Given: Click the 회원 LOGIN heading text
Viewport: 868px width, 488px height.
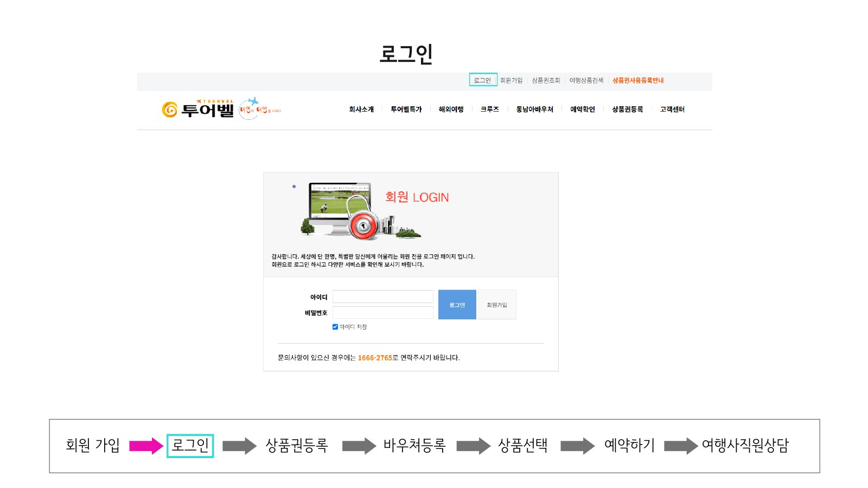Looking at the screenshot, I should pos(417,197).
